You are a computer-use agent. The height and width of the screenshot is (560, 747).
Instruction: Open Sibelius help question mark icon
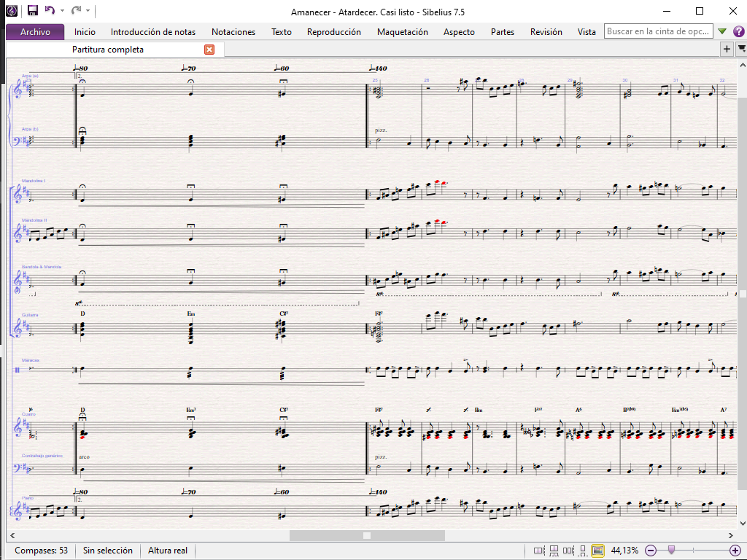pyautogui.click(x=738, y=31)
